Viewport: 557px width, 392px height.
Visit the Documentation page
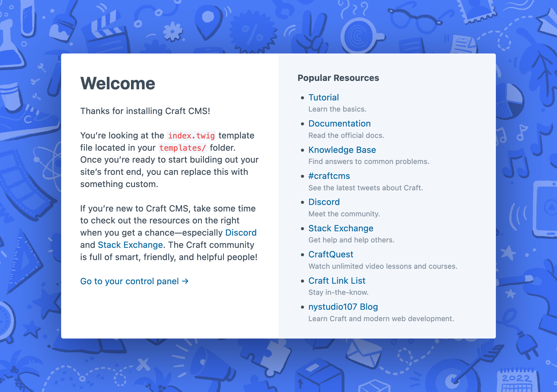[x=339, y=124]
